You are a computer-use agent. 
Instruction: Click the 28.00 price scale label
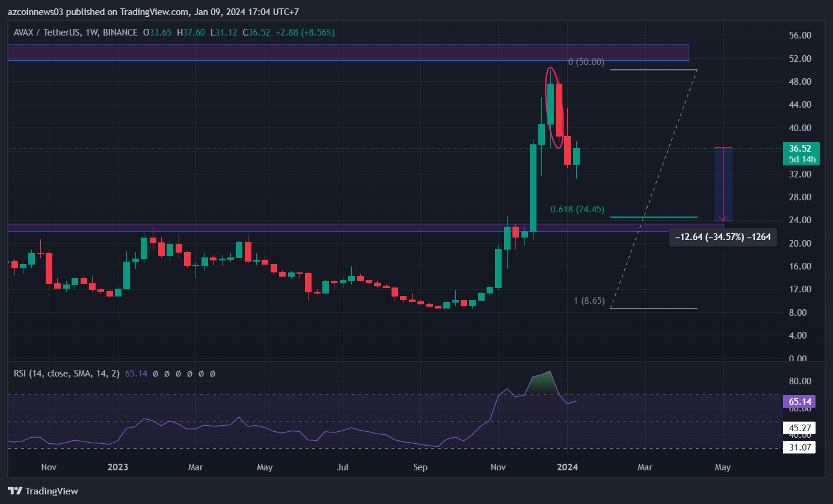pyautogui.click(x=801, y=197)
